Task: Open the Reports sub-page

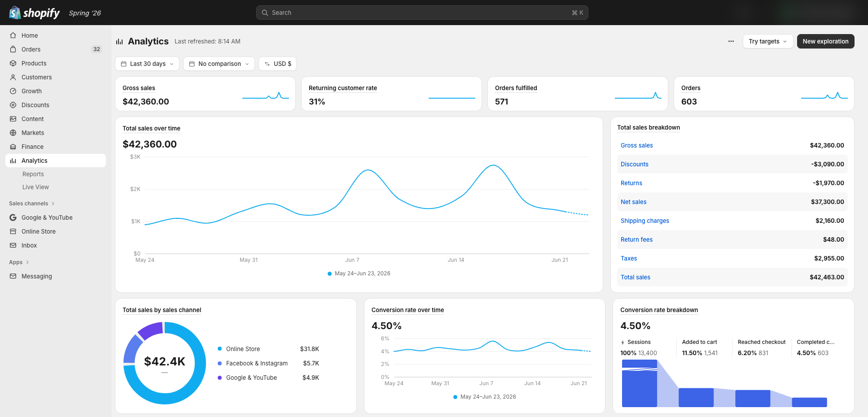Action: [33, 174]
